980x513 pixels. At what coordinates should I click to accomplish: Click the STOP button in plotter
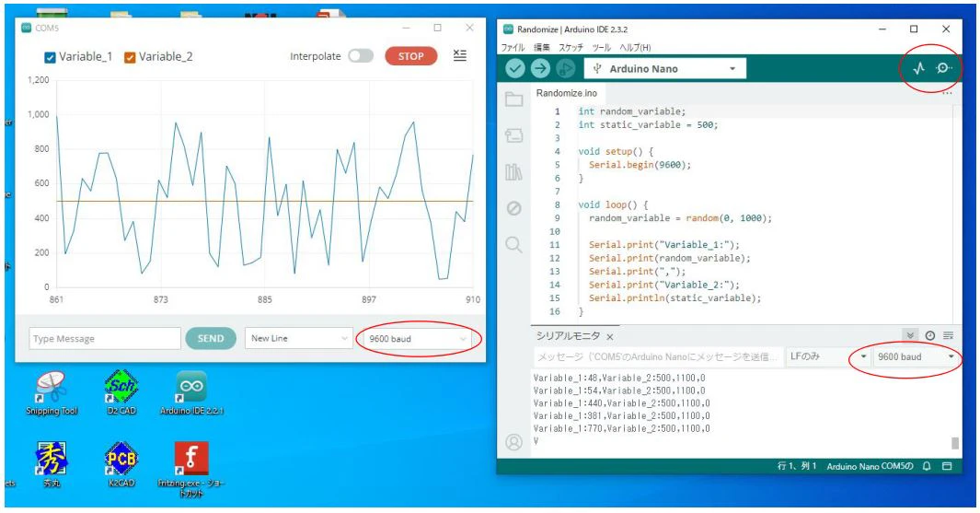coord(410,55)
